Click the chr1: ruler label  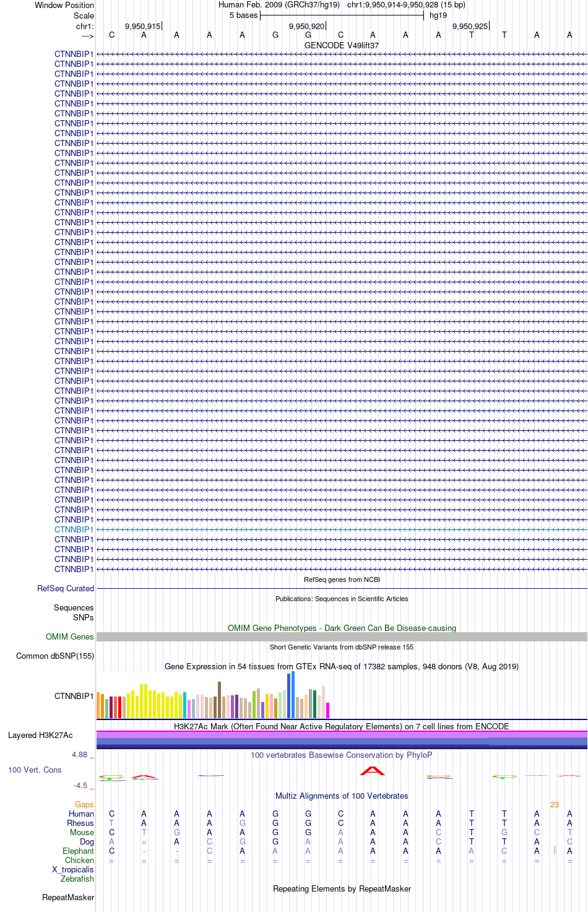tap(85, 26)
